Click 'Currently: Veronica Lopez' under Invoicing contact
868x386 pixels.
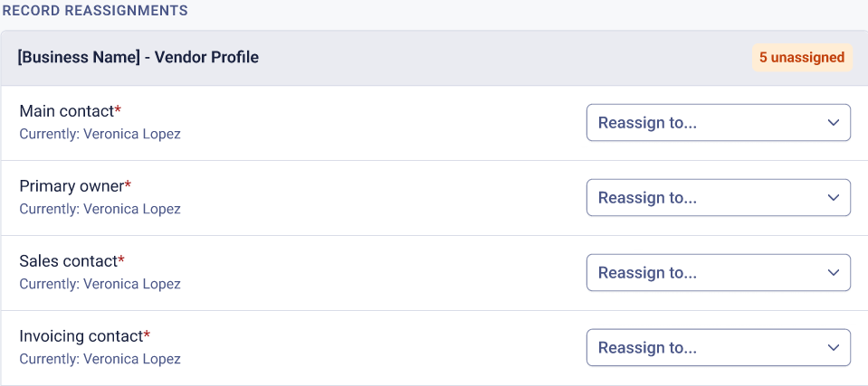coord(100,359)
